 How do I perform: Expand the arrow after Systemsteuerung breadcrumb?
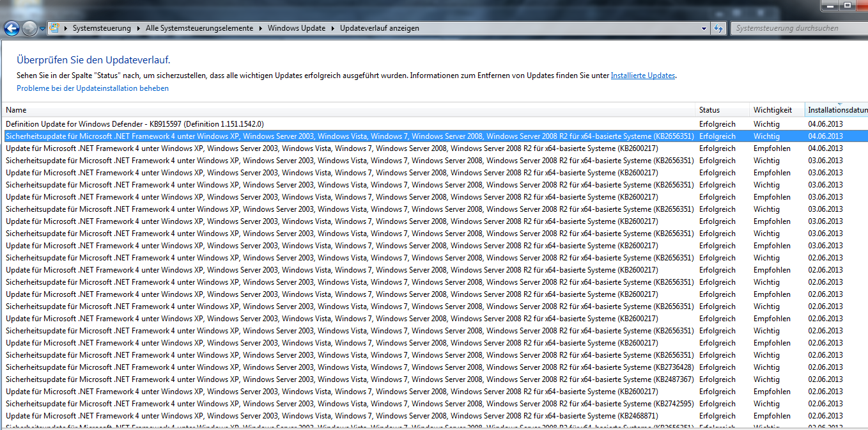click(x=137, y=28)
